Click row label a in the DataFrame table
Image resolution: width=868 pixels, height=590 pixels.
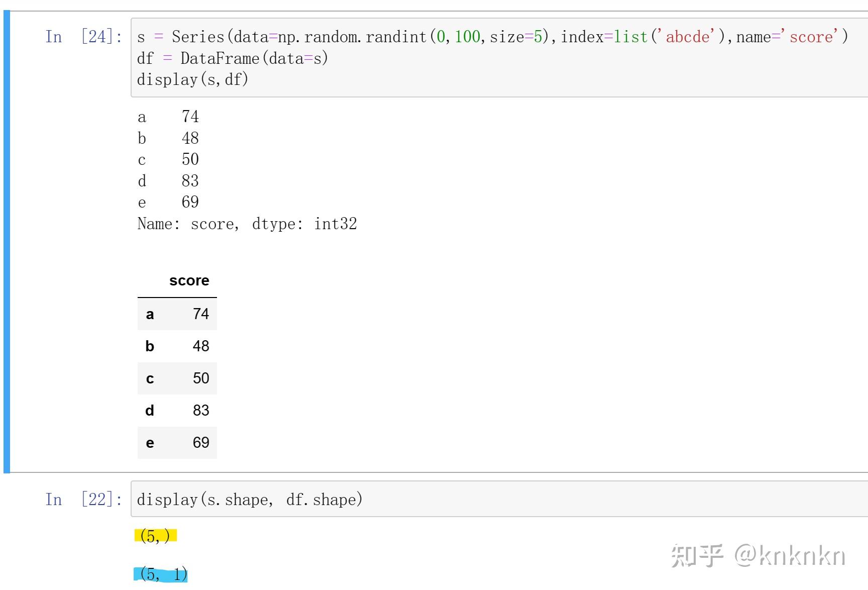[x=149, y=314]
